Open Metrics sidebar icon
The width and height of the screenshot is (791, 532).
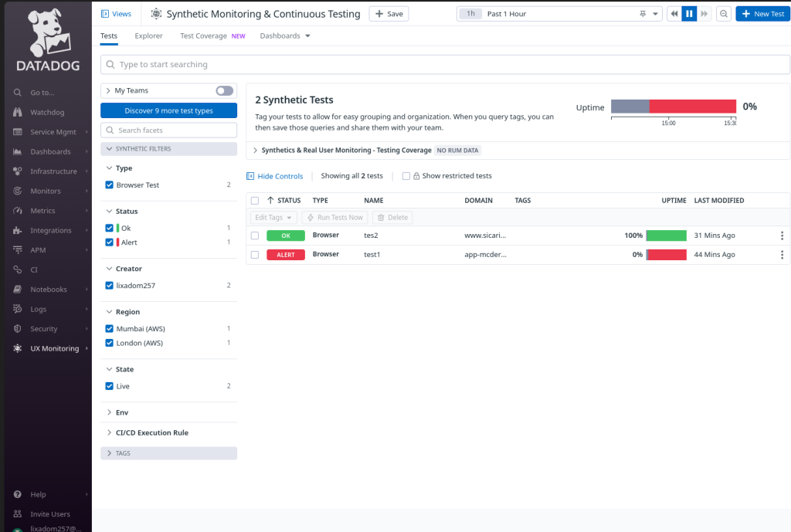coord(18,211)
